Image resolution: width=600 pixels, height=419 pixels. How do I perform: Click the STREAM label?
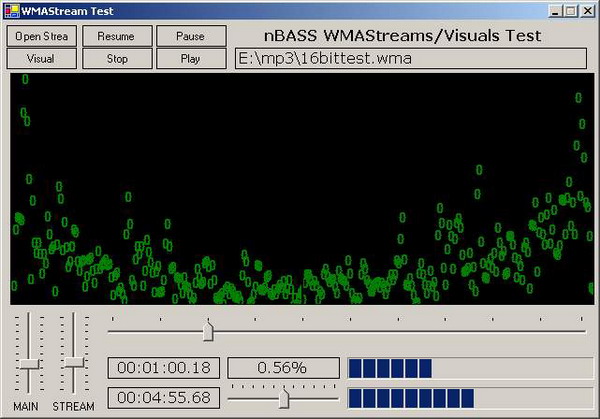73,406
